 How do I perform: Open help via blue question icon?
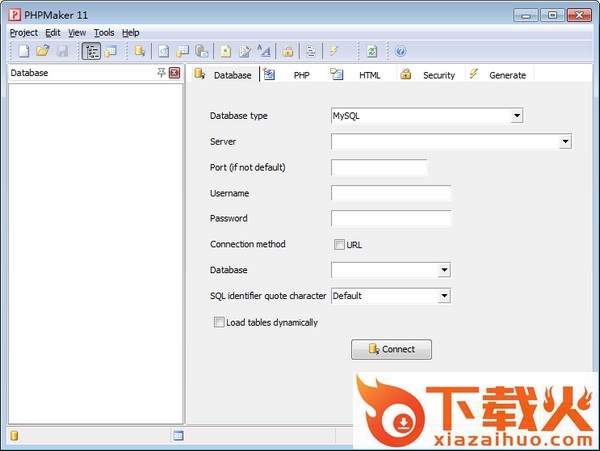pyautogui.click(x=400, y=51)
